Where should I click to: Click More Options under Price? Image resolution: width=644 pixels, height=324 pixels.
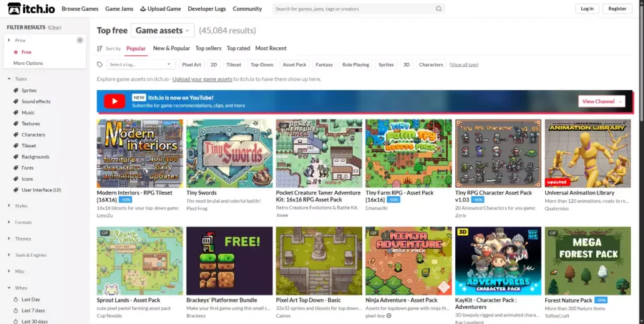pos(28,64)
